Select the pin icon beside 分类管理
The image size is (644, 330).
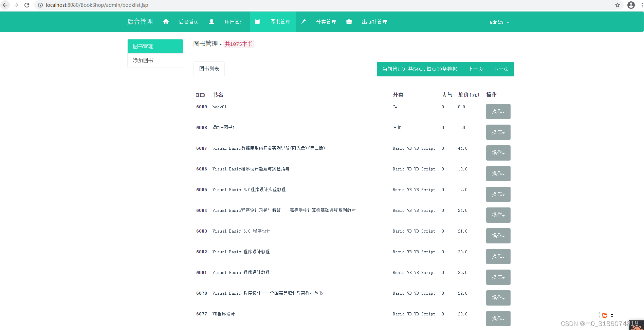303,21
